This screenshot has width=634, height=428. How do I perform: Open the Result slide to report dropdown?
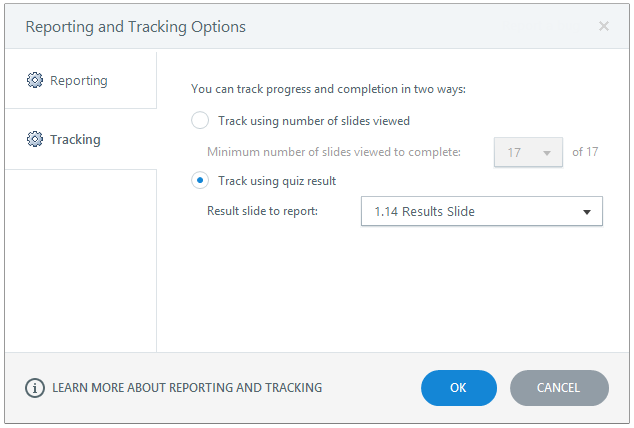[482, 211]
